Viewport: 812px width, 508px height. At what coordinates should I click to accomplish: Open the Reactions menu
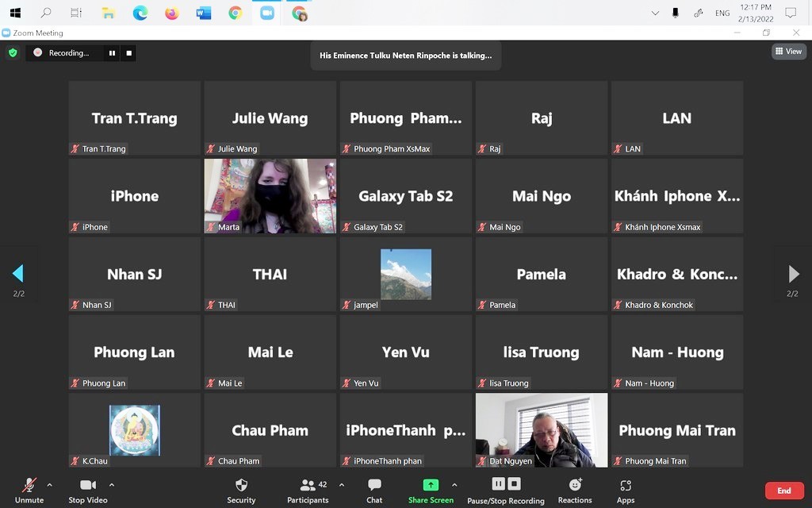pyautogui.click(x=575, y=485)
